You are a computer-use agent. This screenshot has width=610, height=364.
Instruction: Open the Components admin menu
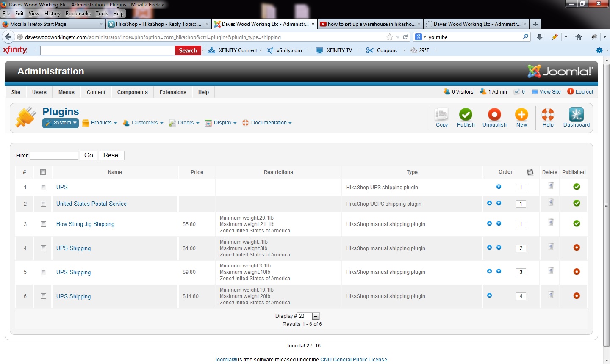(x=133, y=92)
